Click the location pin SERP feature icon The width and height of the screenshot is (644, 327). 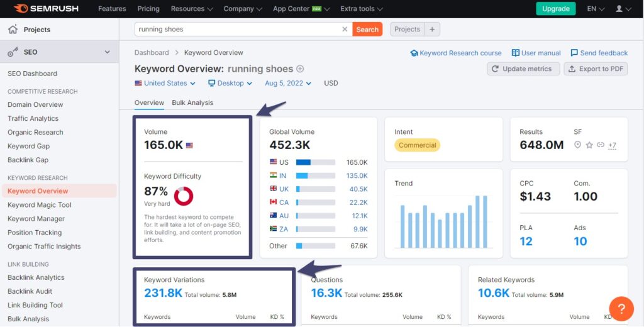pyautogui.click(x=577, y=145)
